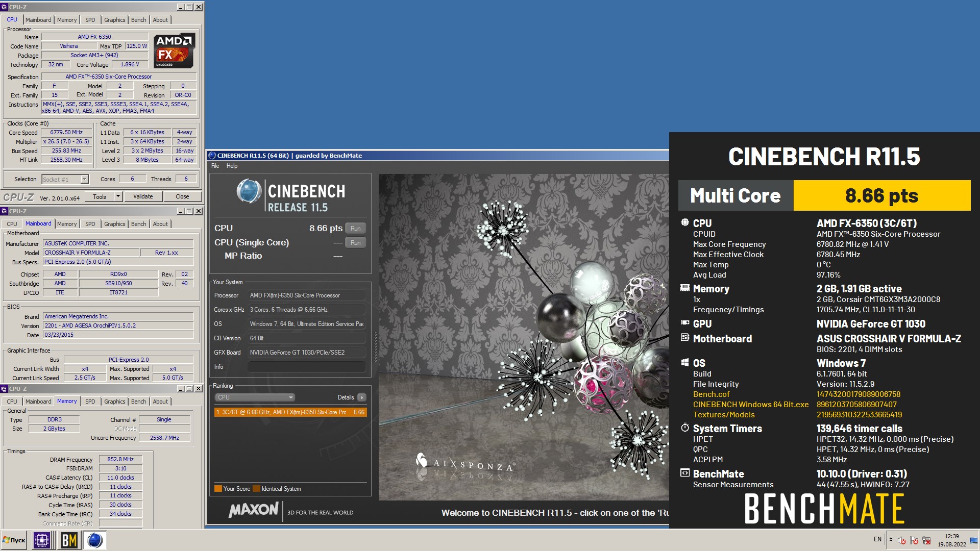Open the Memory tab in top CPU-Z window
This screenshot has width=980, height=551.
pos(67,20)
